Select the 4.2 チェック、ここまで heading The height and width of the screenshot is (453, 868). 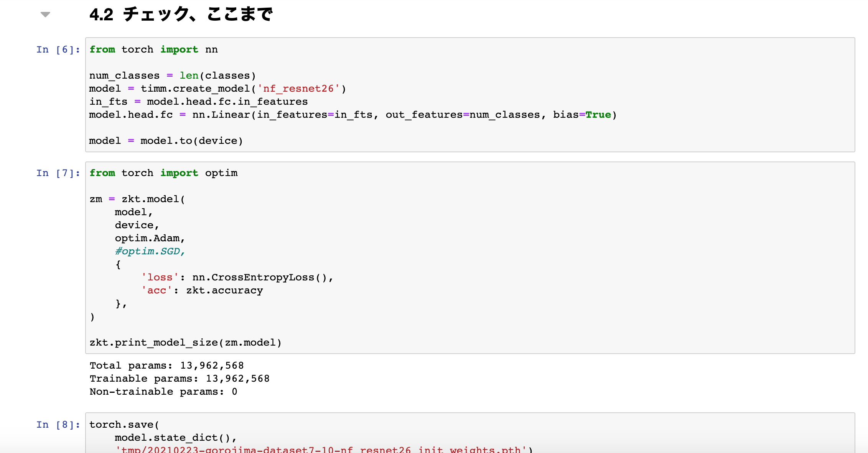pyautogui.click(x=181, y=15)
